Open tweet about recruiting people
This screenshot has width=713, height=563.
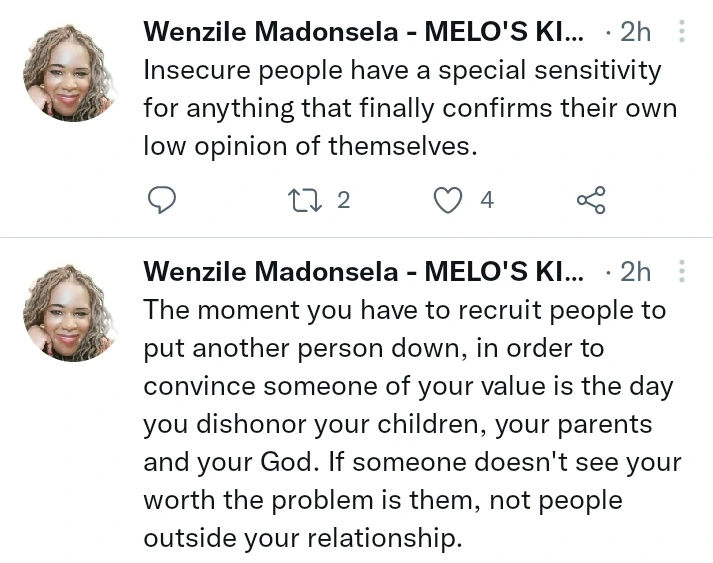click(x=412, y=423)
